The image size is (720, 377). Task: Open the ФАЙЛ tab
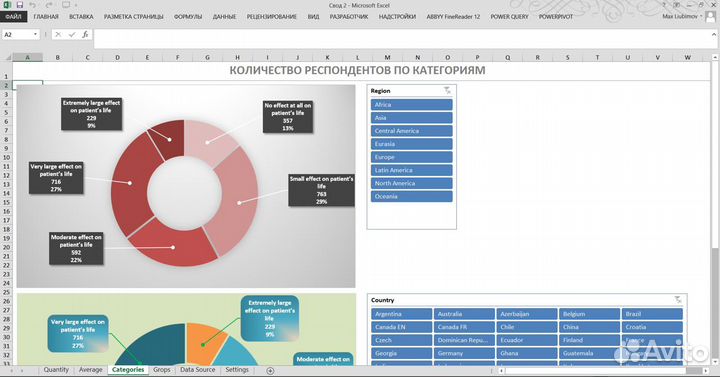click(13, 17)
